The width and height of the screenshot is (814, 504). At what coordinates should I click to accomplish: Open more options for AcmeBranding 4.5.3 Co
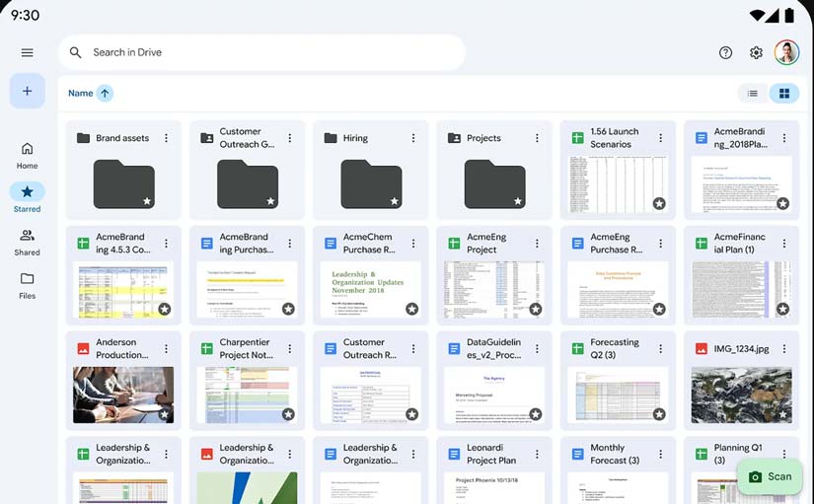pyautogui.click(x=166, y=244)
